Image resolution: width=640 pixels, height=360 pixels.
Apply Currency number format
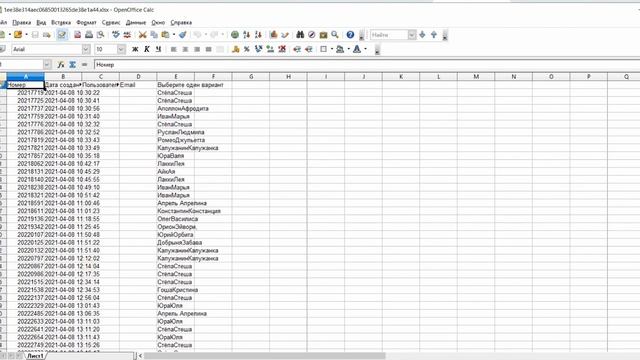click(x=235, y=49)
